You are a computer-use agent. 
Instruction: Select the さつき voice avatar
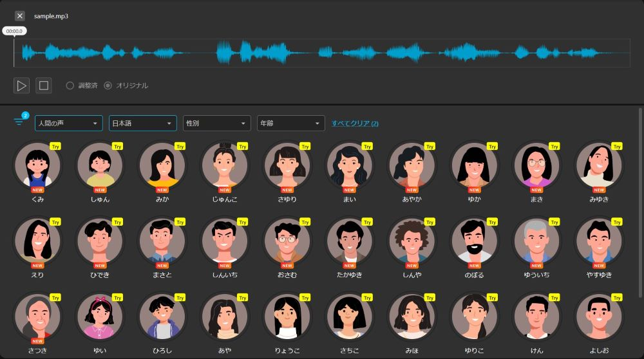[x=37, y=316]
